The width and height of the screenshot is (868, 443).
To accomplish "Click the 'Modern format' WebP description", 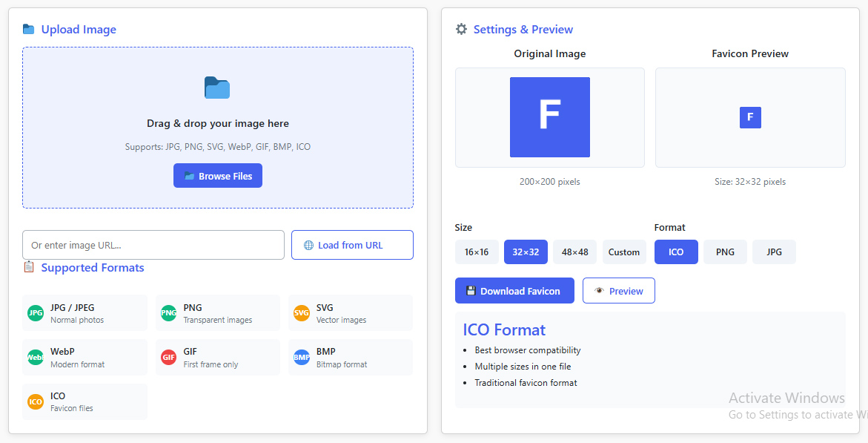I will [x=78, y=364].
